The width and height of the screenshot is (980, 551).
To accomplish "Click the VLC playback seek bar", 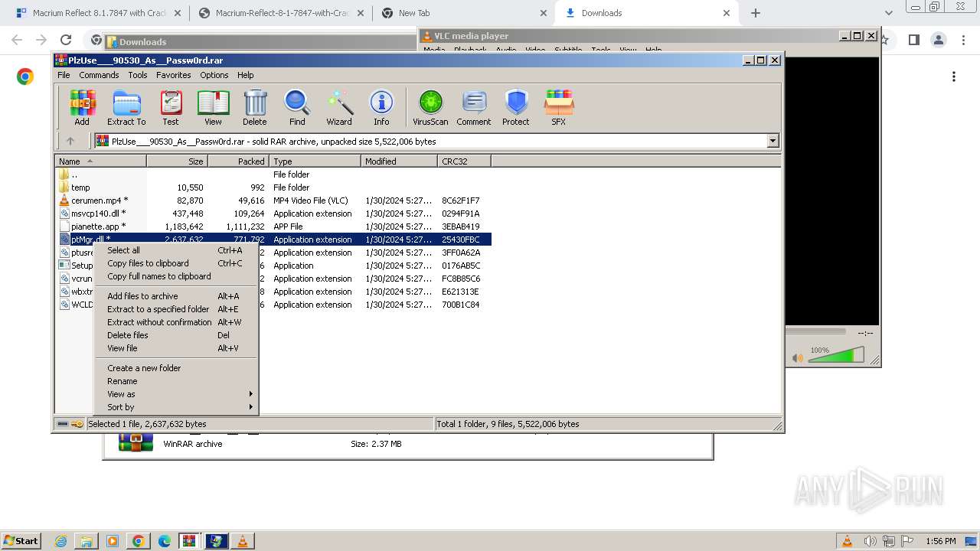I will click(816, 332).
